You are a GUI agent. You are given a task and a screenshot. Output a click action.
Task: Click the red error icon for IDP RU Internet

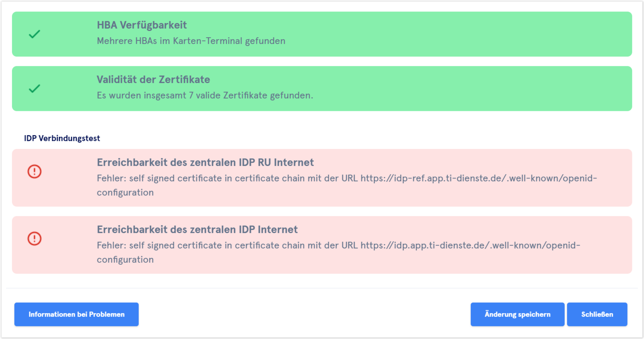34,172
